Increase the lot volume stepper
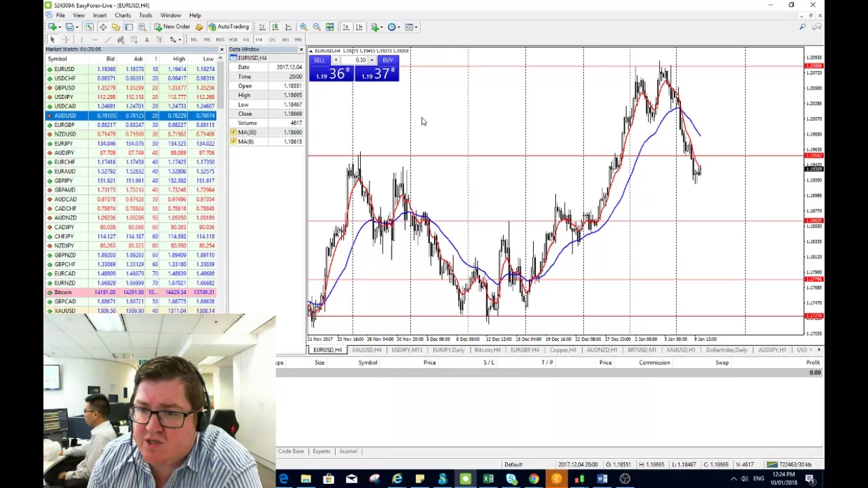The image size is (868, 488). (372, 60)
